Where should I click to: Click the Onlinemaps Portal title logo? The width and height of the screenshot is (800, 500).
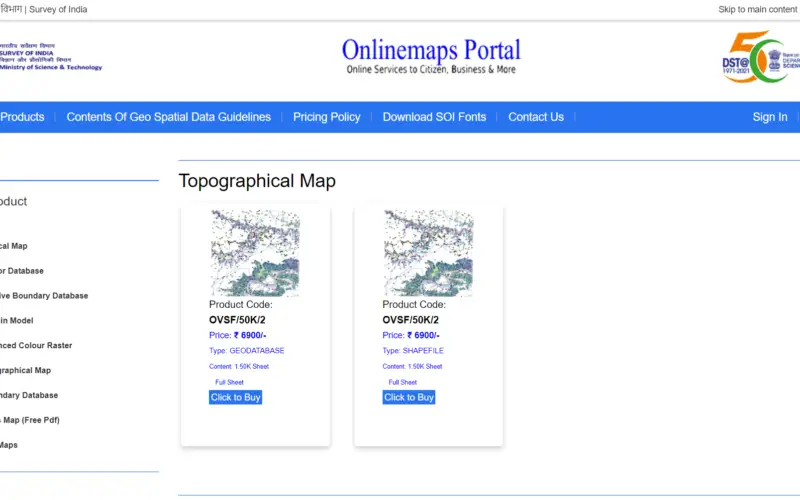(431, 50)
